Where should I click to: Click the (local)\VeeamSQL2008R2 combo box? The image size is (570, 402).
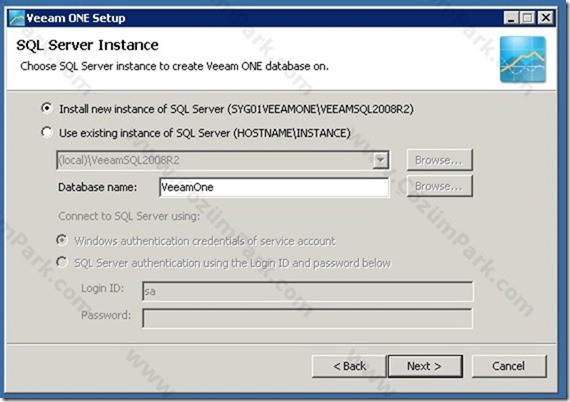223,160
